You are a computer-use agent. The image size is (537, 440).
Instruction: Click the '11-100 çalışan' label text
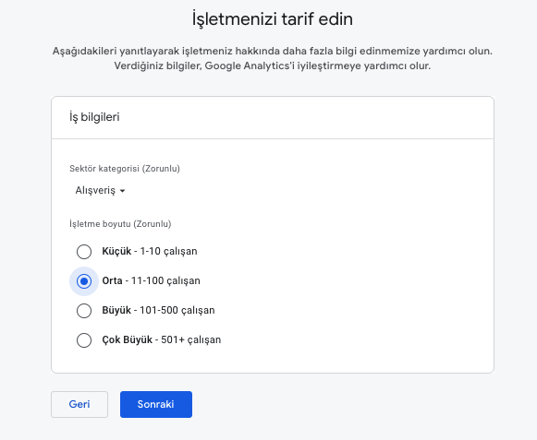[166, 281]
